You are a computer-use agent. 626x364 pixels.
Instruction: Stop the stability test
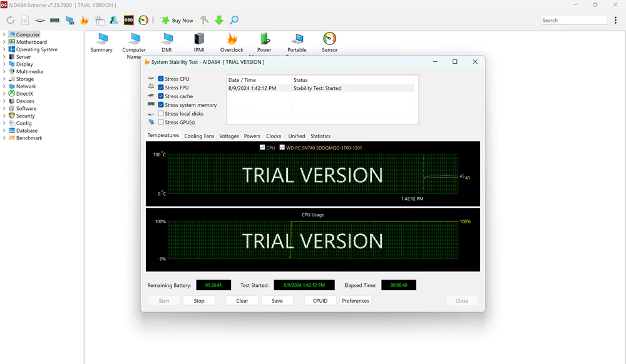point(199,301)
